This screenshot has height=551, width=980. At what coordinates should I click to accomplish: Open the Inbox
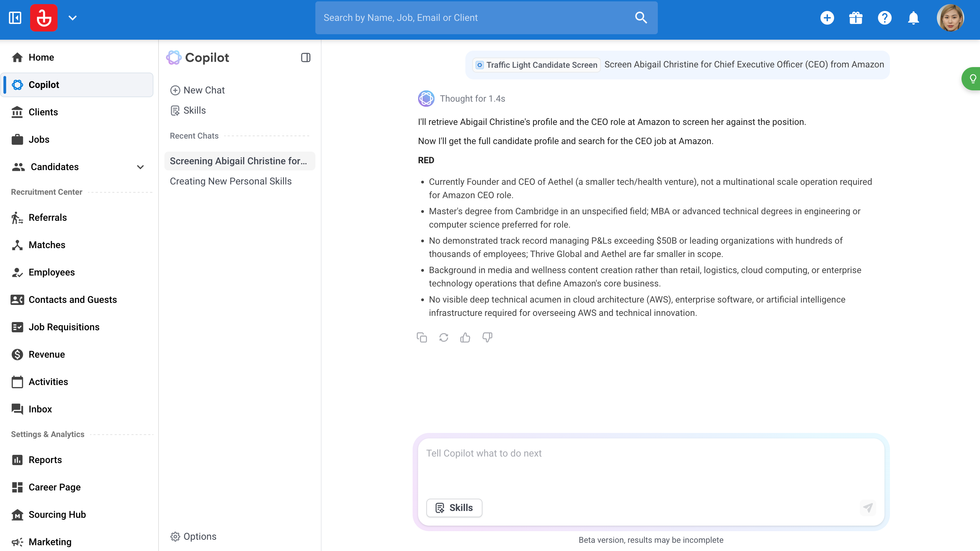(77, 409)
